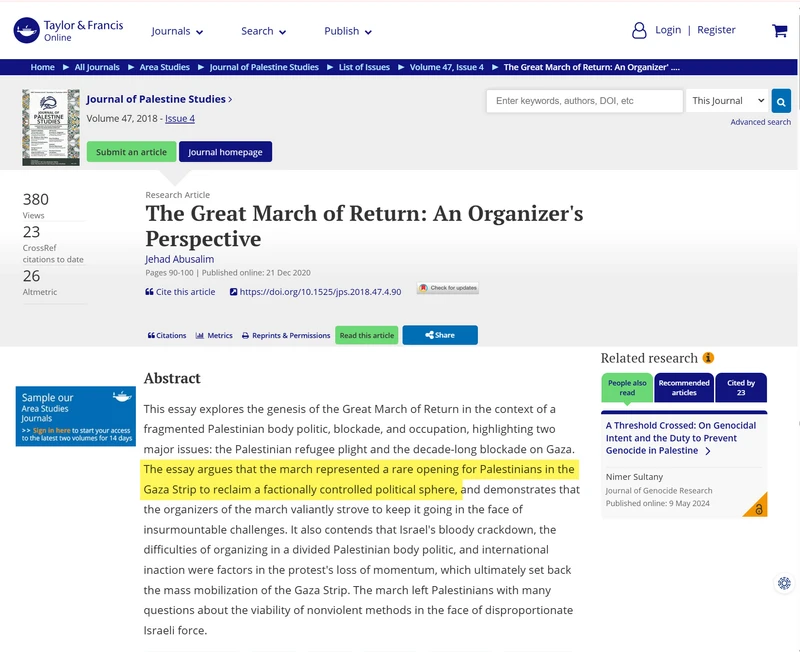This screenshot has width=800, height=652.
Task: Click the blue search magnifier button
Action: 781,101
